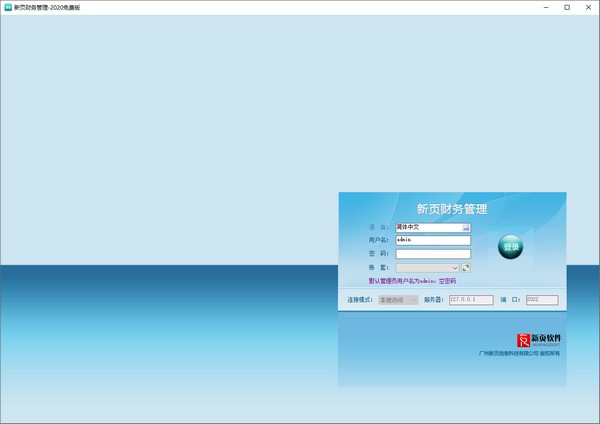Click the 服务器 field showing 127.0.0.1
The height and width of the screenshot is (424, 600).
(471, 300)
